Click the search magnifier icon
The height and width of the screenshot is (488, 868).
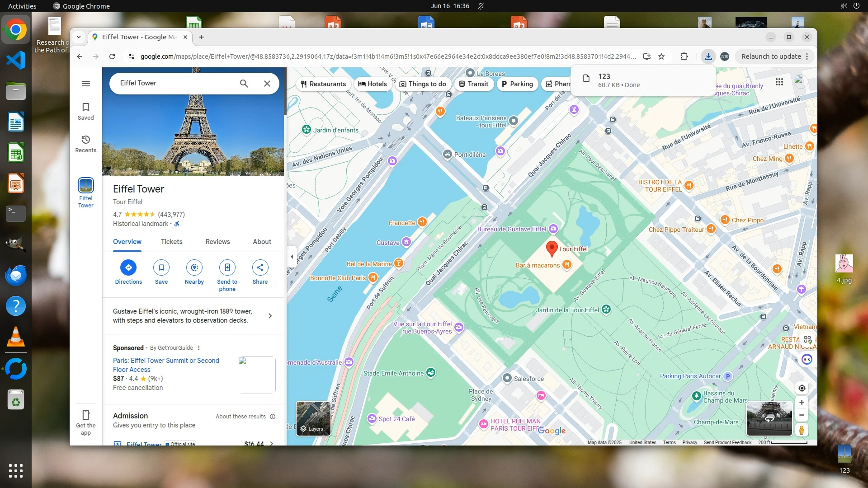pyautogui.click(x=244, y=84)
